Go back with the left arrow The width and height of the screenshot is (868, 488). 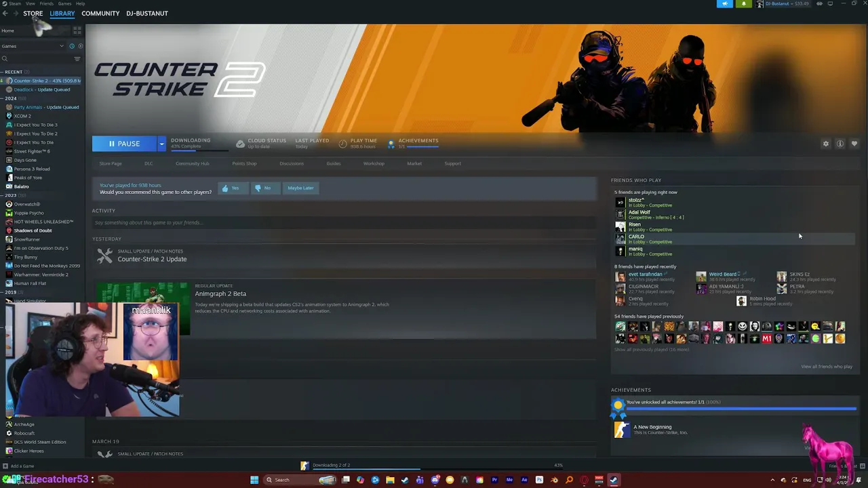pos(5,14)
